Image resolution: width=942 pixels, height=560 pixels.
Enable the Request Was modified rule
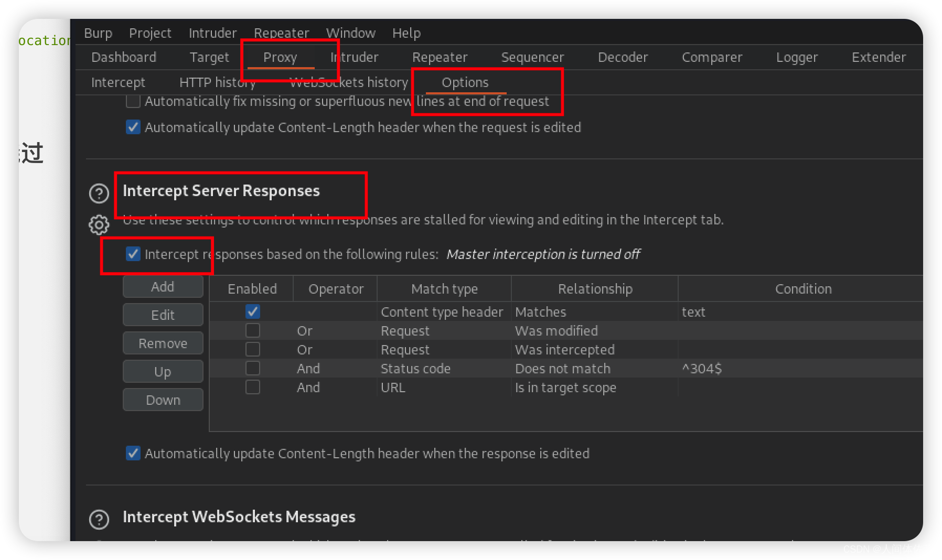tap(253, 330)
